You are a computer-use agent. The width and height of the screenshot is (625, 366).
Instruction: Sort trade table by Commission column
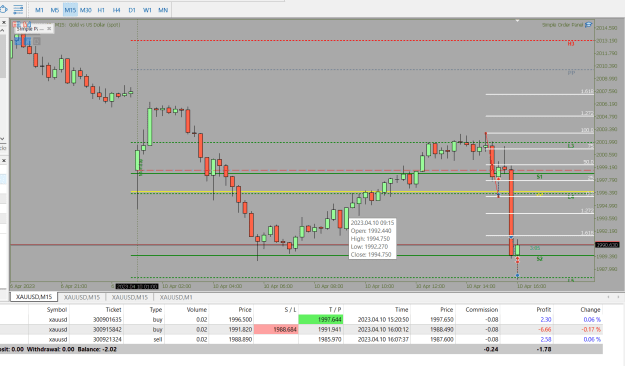(482, 309)
